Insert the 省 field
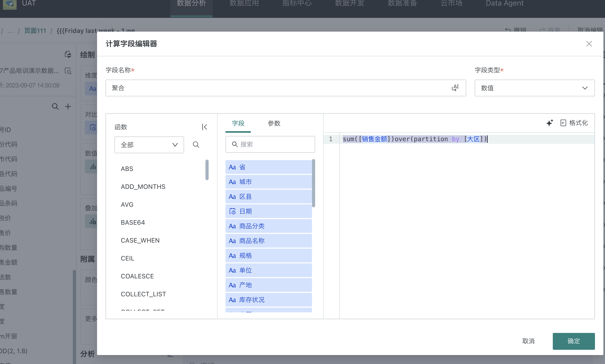Viewport: 605px width, 364px height. (268, 167)
